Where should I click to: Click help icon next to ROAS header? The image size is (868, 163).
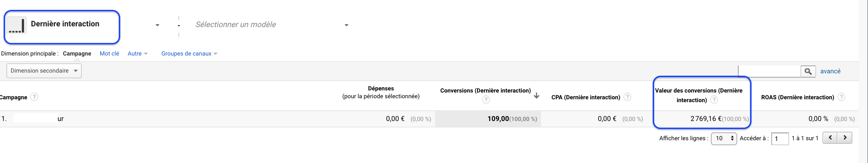(841, 97)
